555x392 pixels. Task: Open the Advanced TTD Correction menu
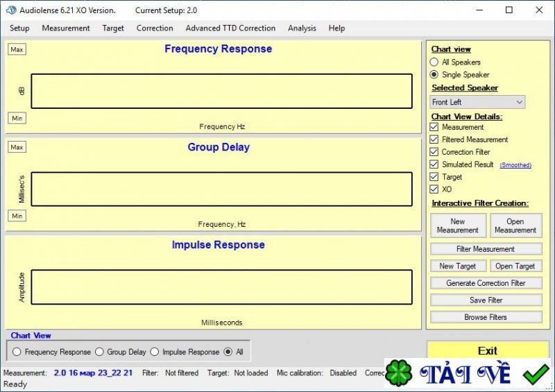tap(230, 28)
